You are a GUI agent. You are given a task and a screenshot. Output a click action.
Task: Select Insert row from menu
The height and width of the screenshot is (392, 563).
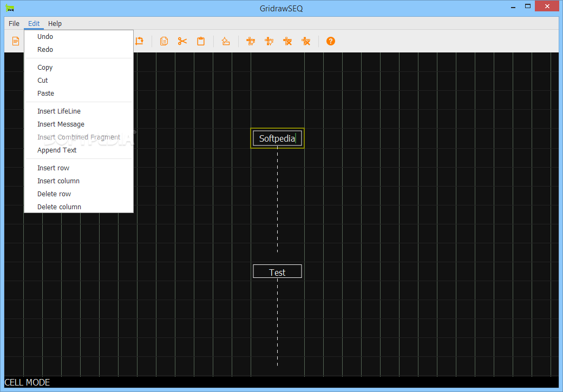coord(78,168)
